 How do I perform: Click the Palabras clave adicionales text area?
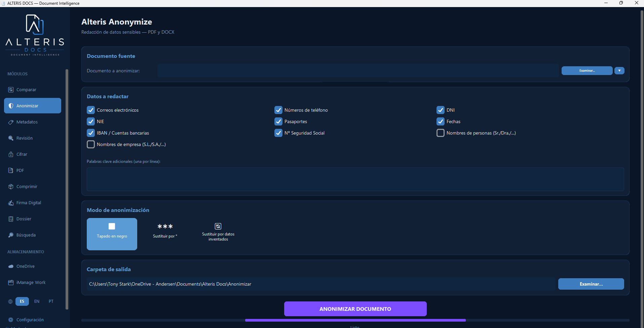[355, 179]
